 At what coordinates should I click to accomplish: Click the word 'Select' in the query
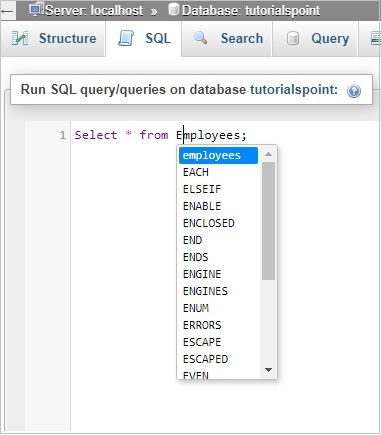click(x=96, y=135)
